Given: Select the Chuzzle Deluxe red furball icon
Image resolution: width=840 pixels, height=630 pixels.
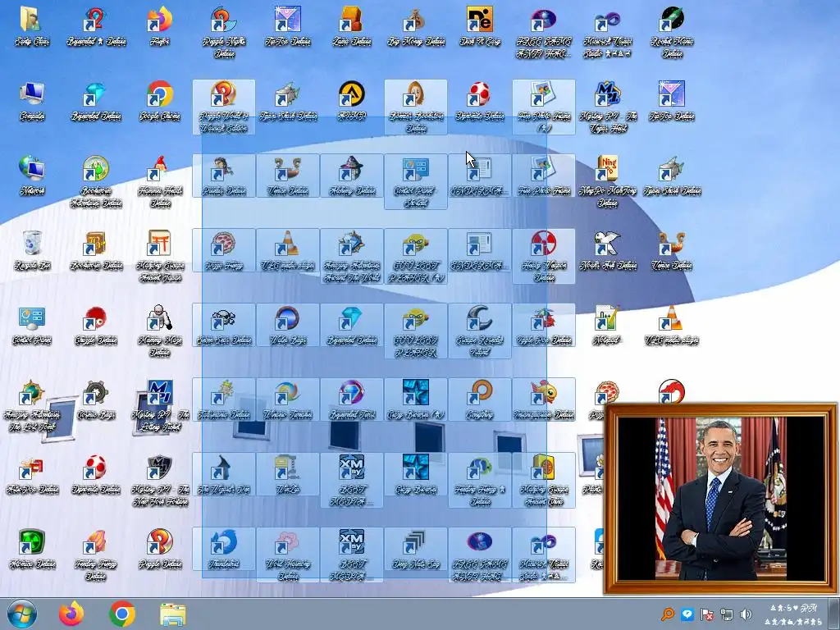Looking at the screenshot, I should pyautogui.click(x=96, y=325).
